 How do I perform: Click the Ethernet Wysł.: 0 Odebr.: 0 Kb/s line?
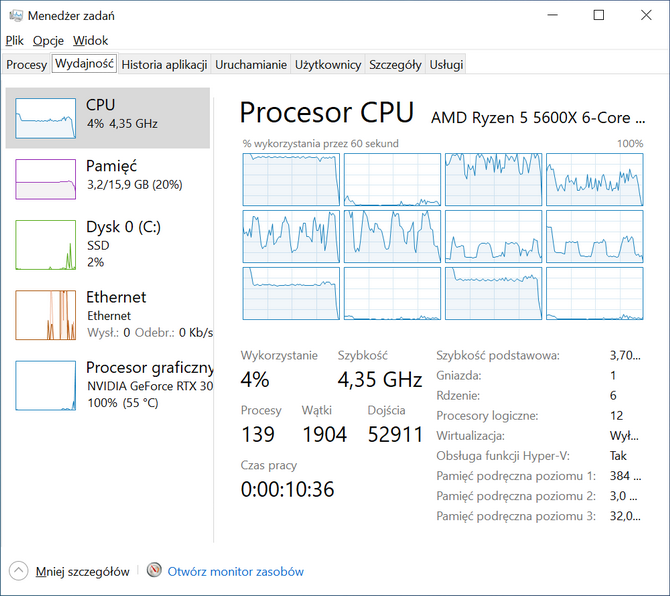click(150, 332)
